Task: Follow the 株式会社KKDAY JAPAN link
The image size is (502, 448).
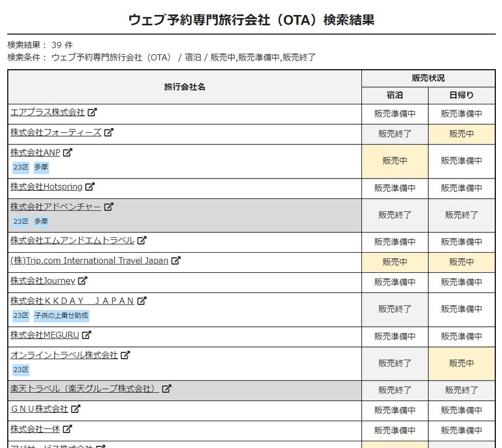Action: tap(73, 301)
